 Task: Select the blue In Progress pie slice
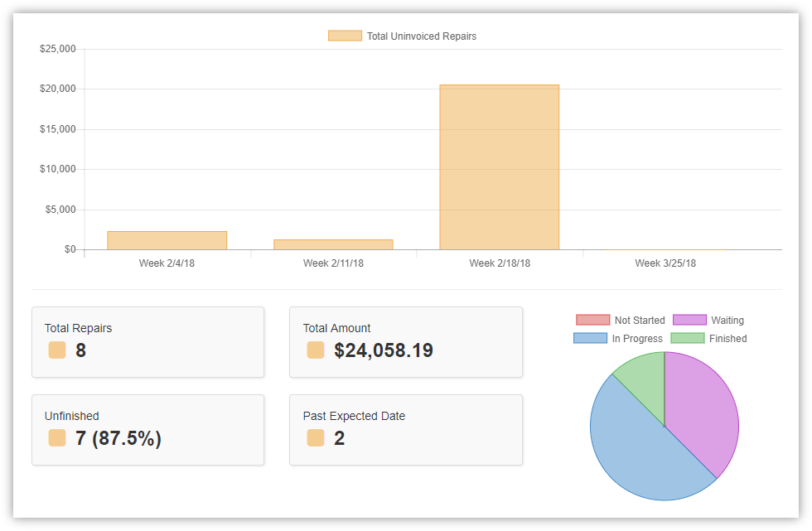click(635, 445)
